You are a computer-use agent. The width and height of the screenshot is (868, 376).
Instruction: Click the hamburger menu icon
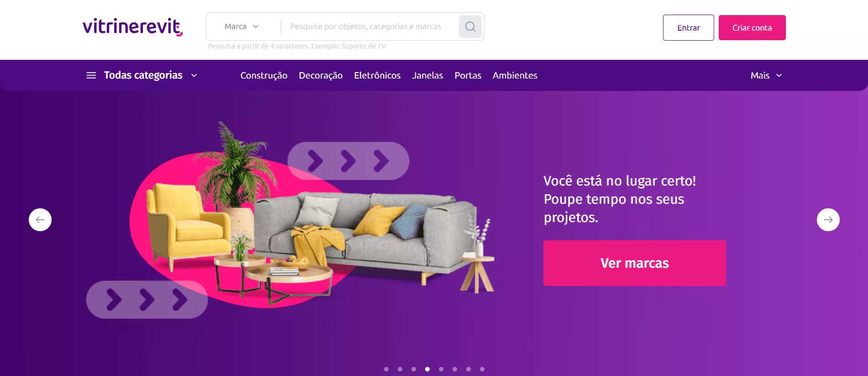pyautogui.click(x=91, y=75)
